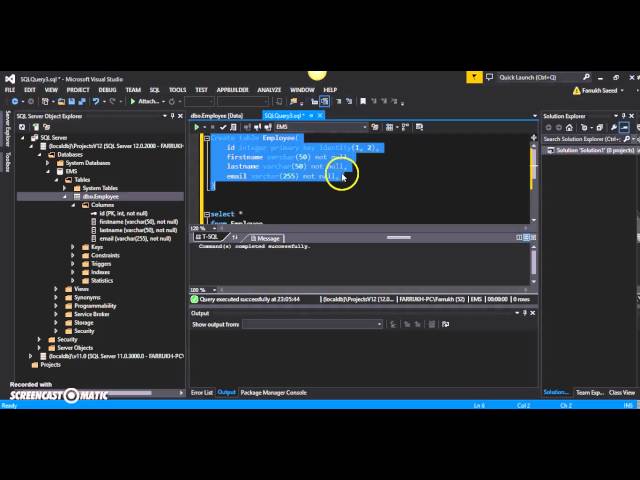Open the FILE menu
The height and width of the screenshot is (480, 640).
click(10, 90)
